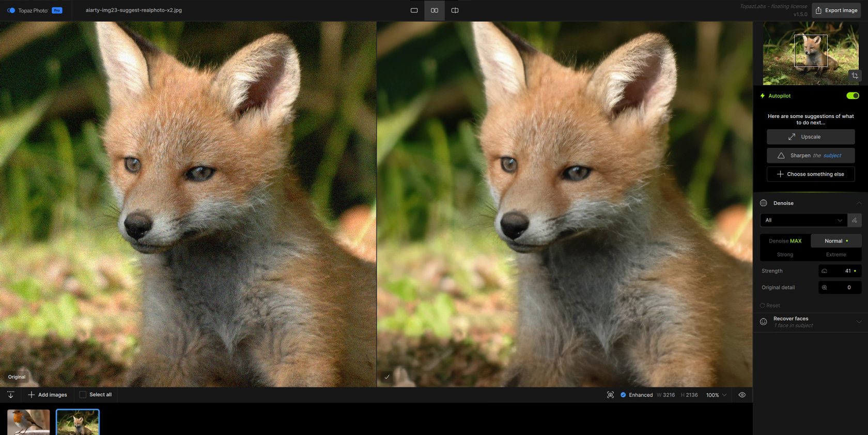
Task: Click Sharpen the subject suggestion
Action: point(811,156)
